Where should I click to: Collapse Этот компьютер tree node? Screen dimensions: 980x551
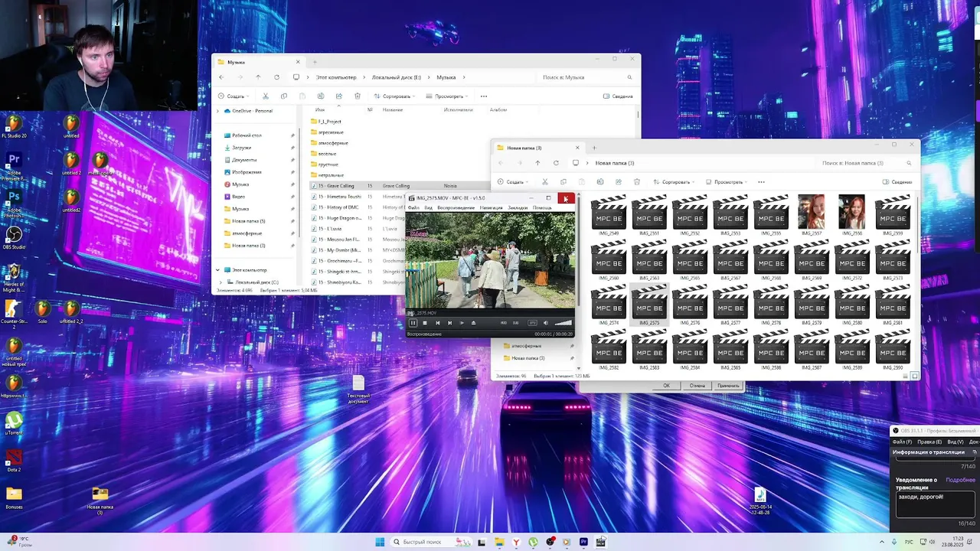pos(217,270)
